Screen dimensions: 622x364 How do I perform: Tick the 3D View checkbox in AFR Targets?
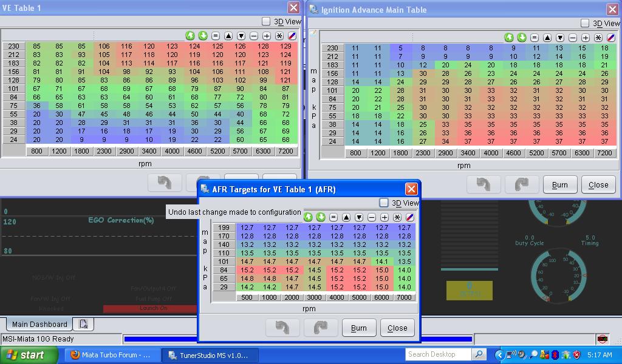384,203
